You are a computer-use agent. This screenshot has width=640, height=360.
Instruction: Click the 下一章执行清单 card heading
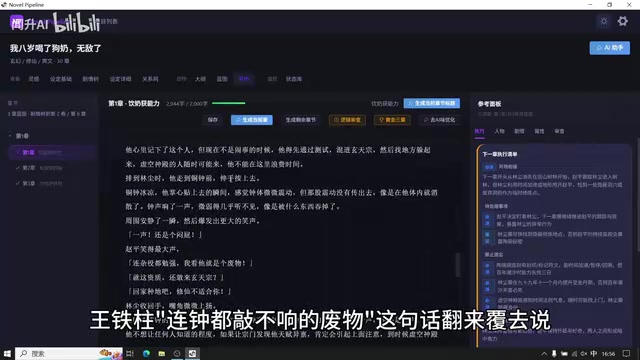pyautogui.click(x=500, y=154)
